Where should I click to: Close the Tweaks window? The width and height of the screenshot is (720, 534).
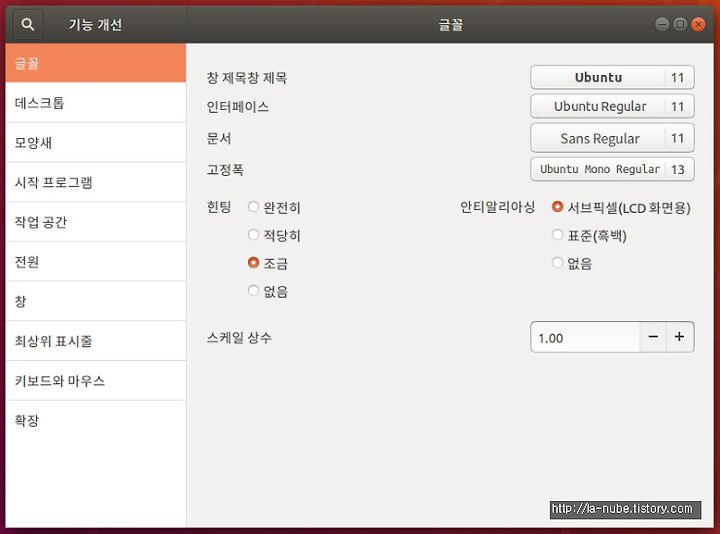pyautogui.click(x=698, y=24)
